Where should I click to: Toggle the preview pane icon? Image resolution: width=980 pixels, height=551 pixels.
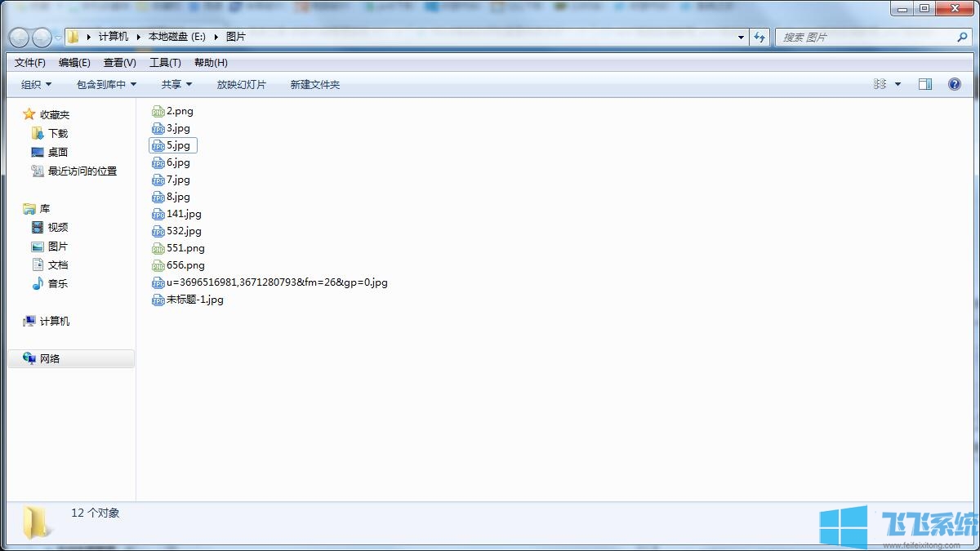[x=925, y=84]
